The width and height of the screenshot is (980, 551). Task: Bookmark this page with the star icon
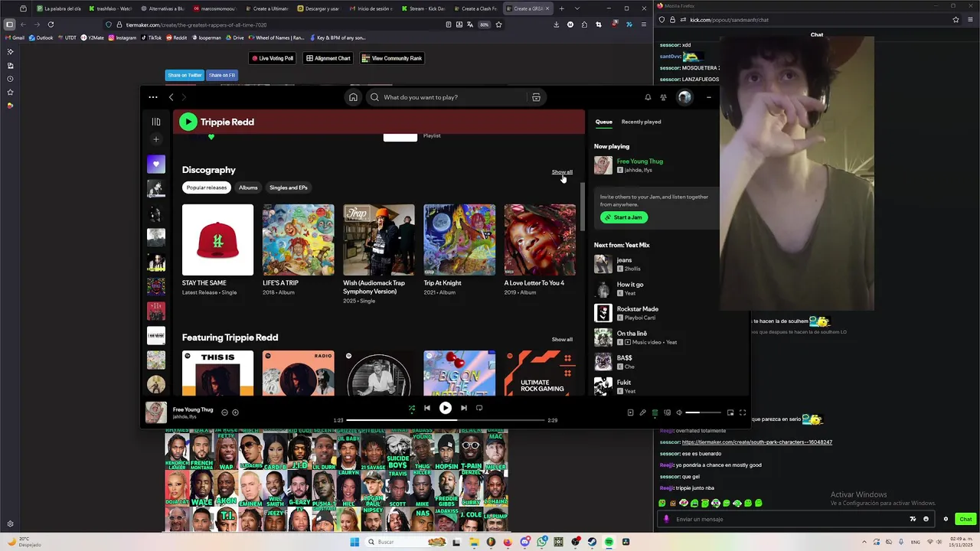(x=498, y=24)
